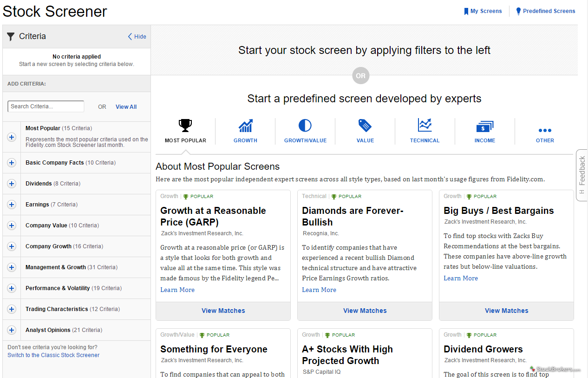Click the Management & Growth label
Image resolution: width=588 pixels, height=378 pixels.
(x=56, y=267)
